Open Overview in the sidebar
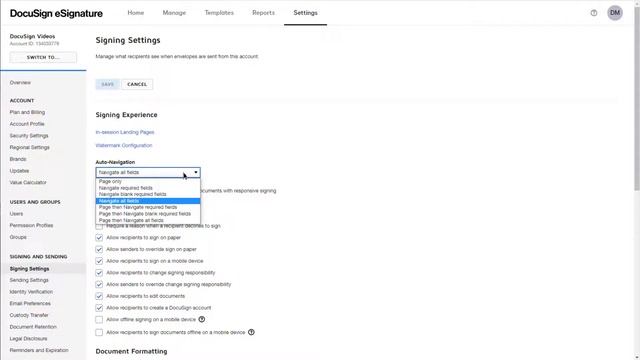640x360 pixels. (20, 82)
